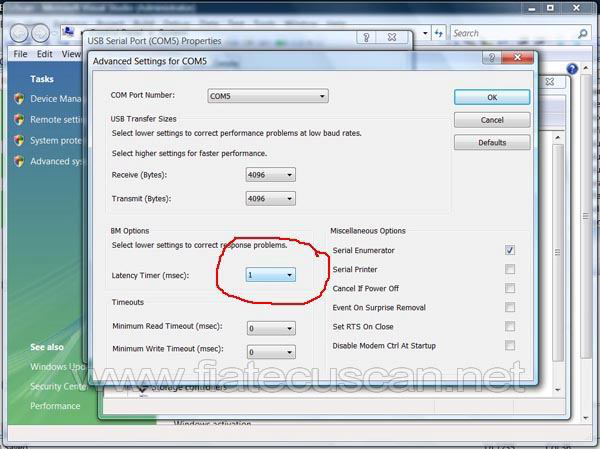The image size is (600, 449).
Task: Click the help question mark in Advanced Settings title bar
Action: [x=491, y=60]
